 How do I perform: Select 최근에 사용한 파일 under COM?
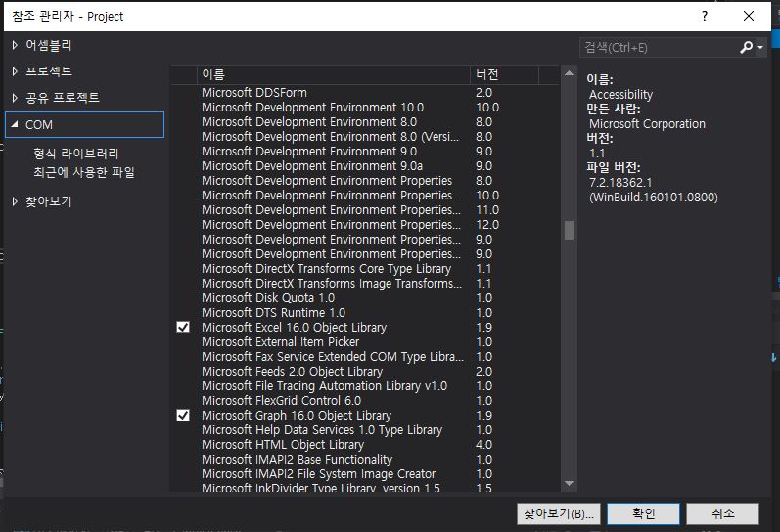click(x=83, y=172)
